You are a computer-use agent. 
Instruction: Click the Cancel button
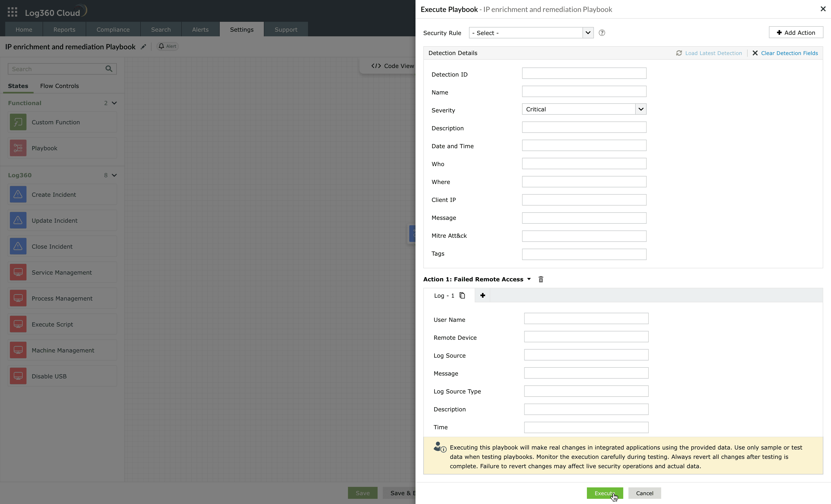coord(645,493)
